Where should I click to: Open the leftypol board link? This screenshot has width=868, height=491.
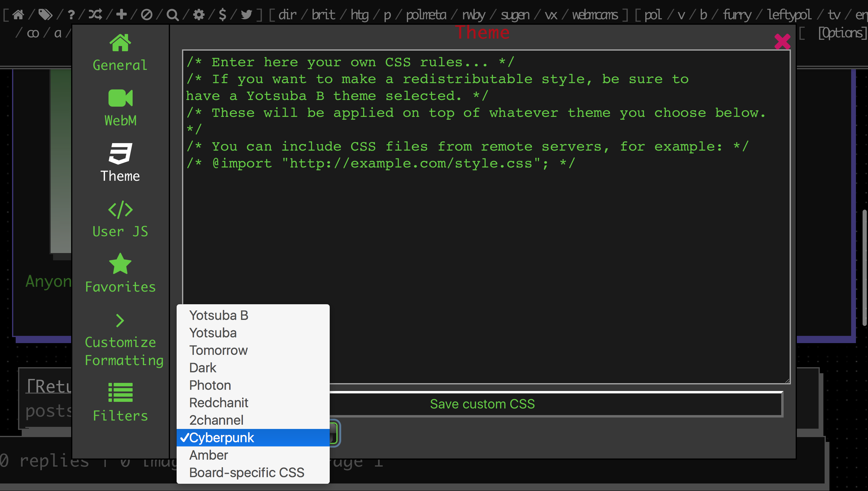789,15
